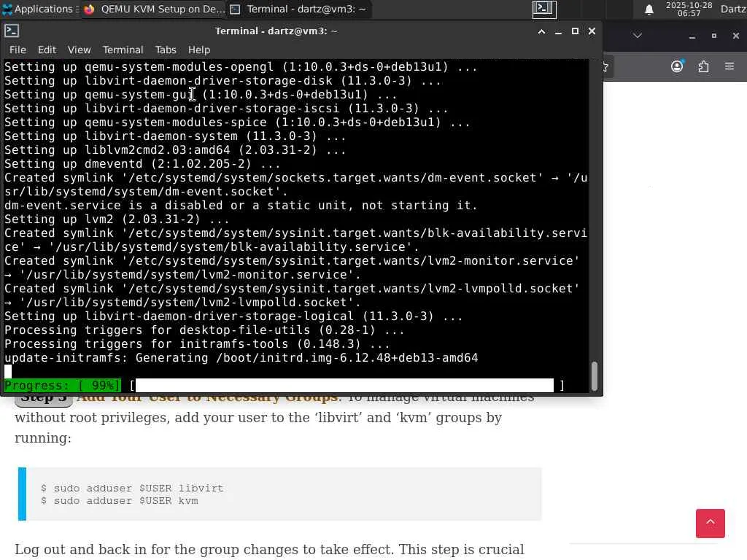The width and height of the screenshot is (747, 560).
Task: Open the File menu in Terminal
Action: pyautogui.click(x=18, y=50)
